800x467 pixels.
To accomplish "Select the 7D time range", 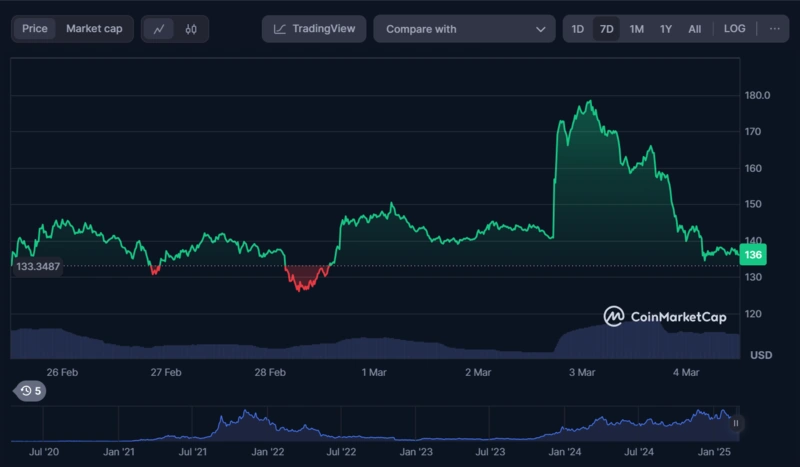I will (607, 29).
